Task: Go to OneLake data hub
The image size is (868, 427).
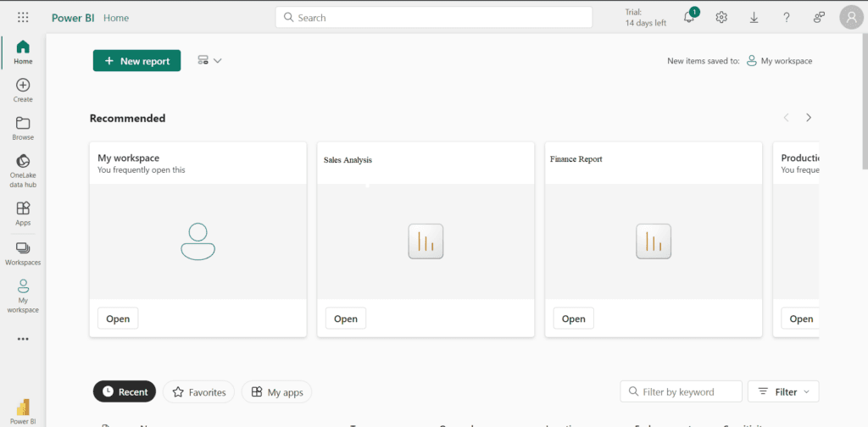Action: pos(23,170)
